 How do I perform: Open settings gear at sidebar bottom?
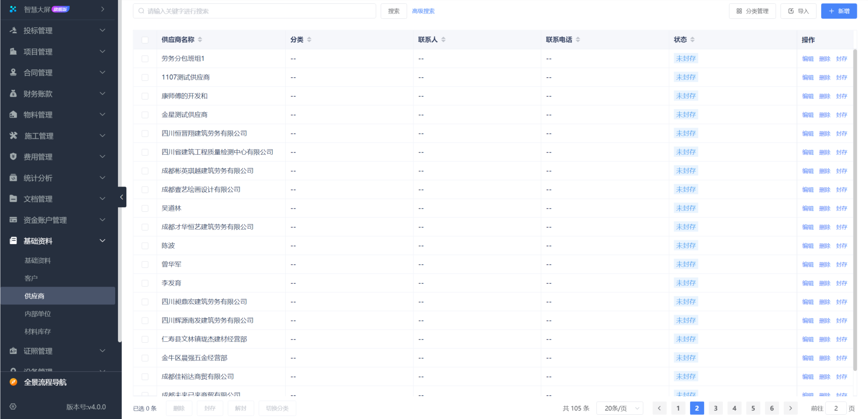[13, 407]
